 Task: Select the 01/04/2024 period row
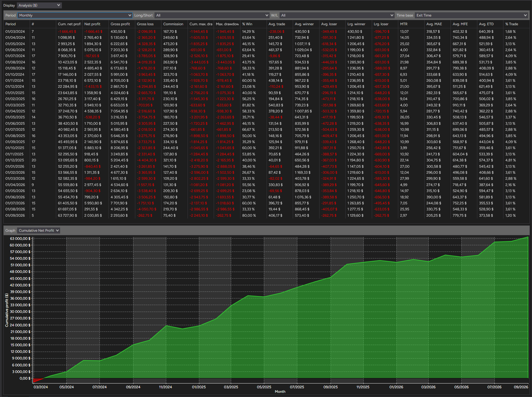[267, 38]
